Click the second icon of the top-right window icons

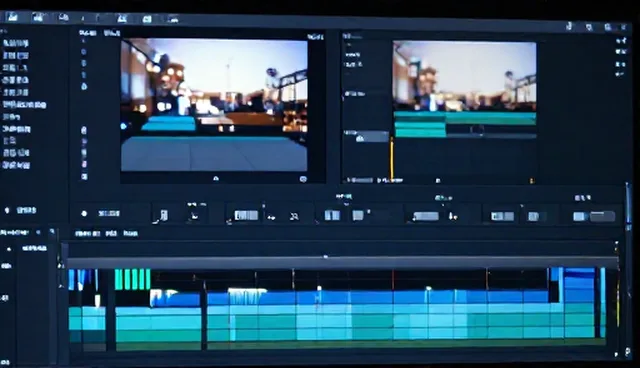589,27
